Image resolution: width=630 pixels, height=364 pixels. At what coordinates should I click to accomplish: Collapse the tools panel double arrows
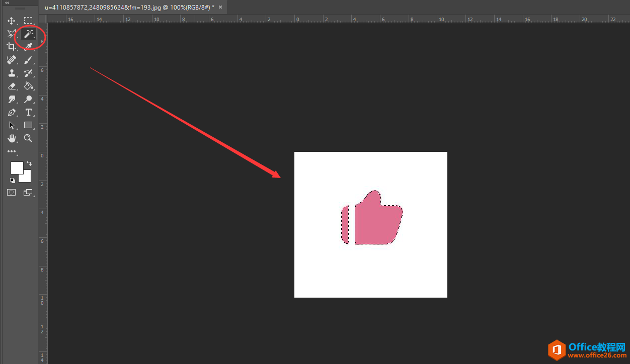[7, 3]
